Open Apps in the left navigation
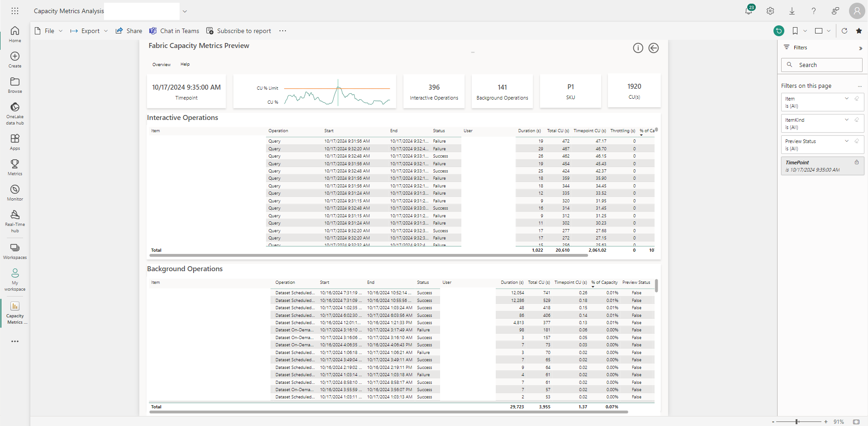868x426 pixels. coord(15,142)
